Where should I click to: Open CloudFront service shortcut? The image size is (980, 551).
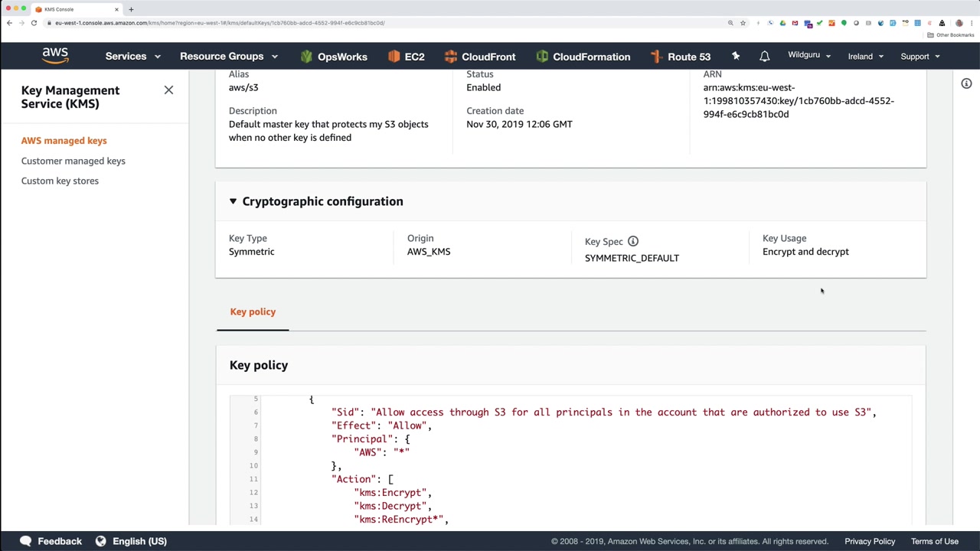pyautogui.click(x=479, y=57)
